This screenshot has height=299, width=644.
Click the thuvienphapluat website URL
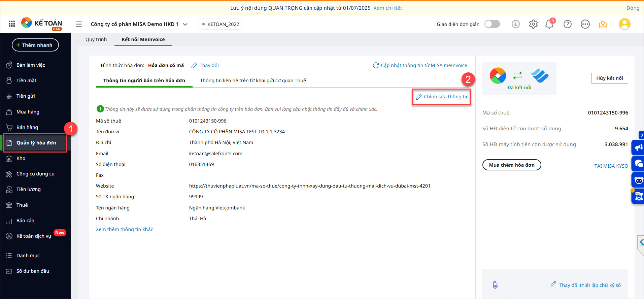310,186
